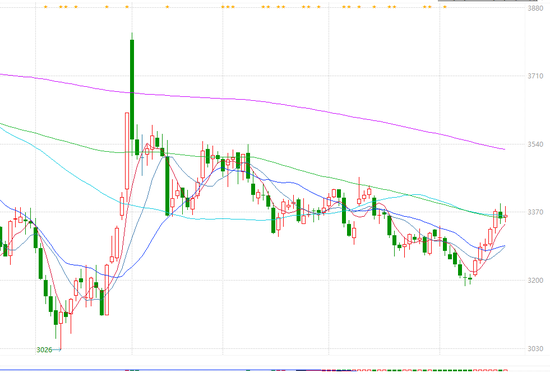Click the 3030 price axis label
This screenshot has height=378, width=550.
point(535,349)
